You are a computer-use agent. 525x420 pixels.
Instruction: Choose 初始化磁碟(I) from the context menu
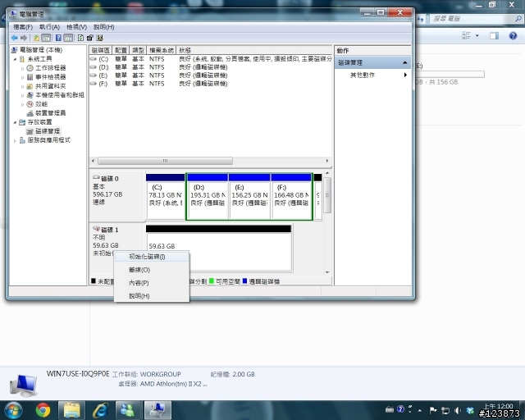[x=152, y=257]
